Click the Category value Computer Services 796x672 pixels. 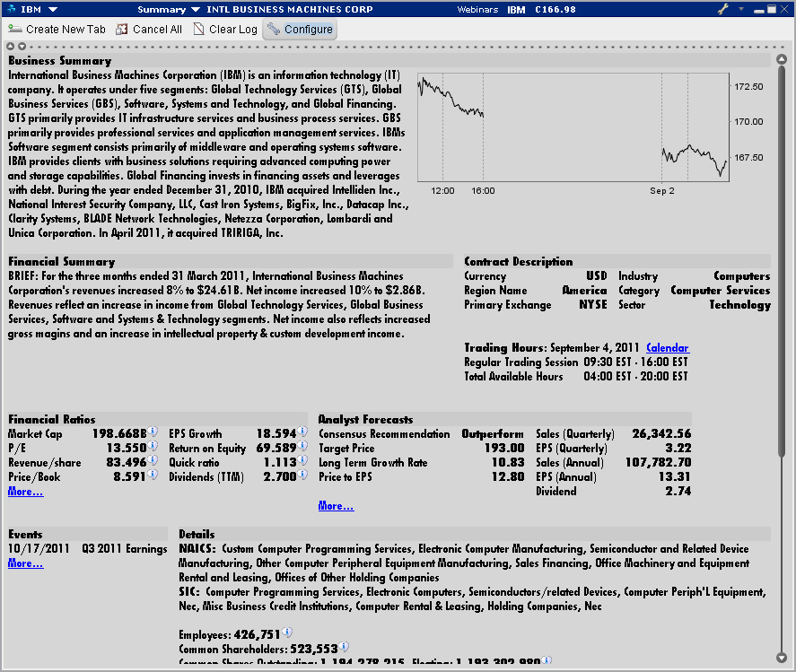coord(721,291)
